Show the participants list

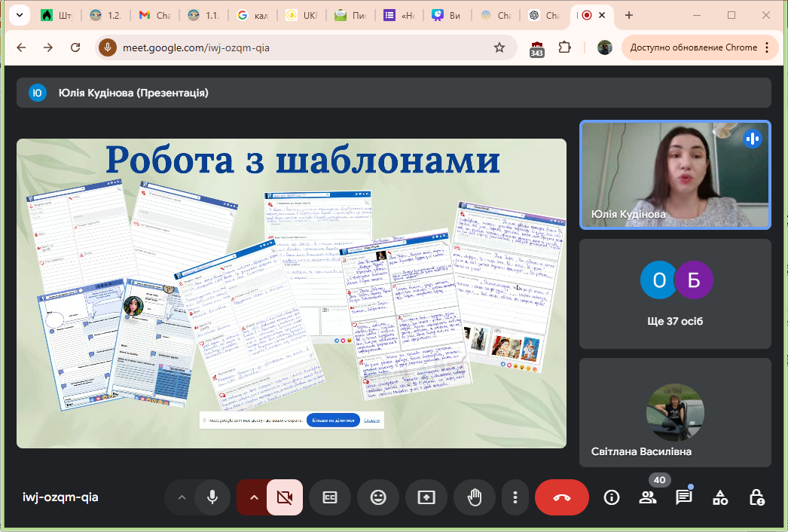click(648, 497)
